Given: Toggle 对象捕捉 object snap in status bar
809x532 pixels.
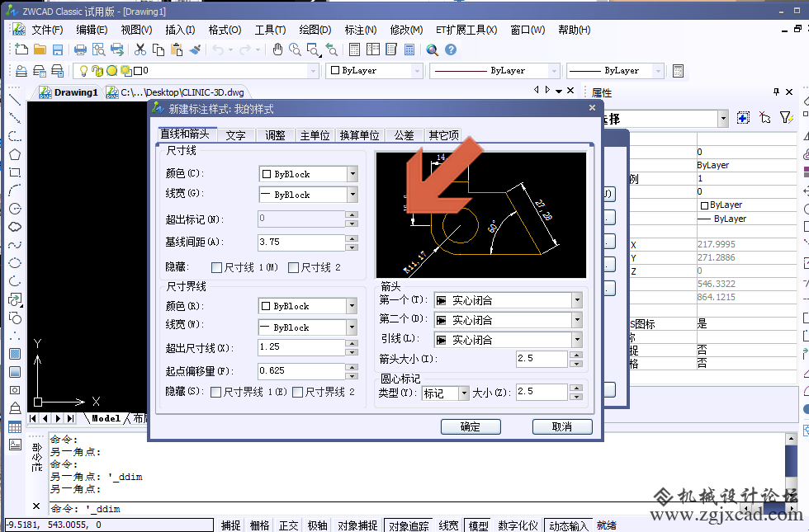Looking at the screenshot, I should click(x=357, y=525).
